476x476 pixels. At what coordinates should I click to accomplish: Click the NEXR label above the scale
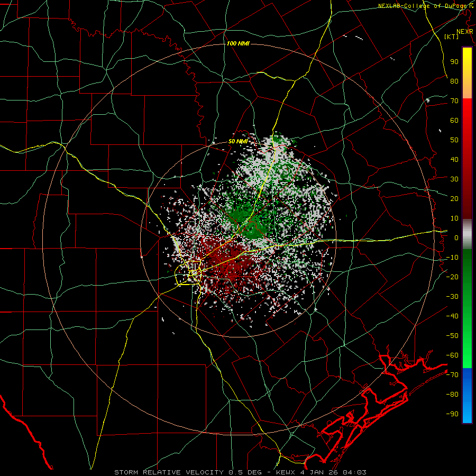coord(465,32)
